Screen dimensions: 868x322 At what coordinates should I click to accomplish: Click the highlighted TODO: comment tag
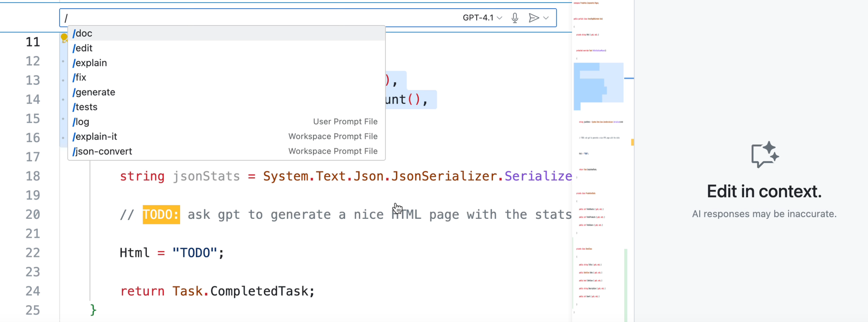coord(161,215)
